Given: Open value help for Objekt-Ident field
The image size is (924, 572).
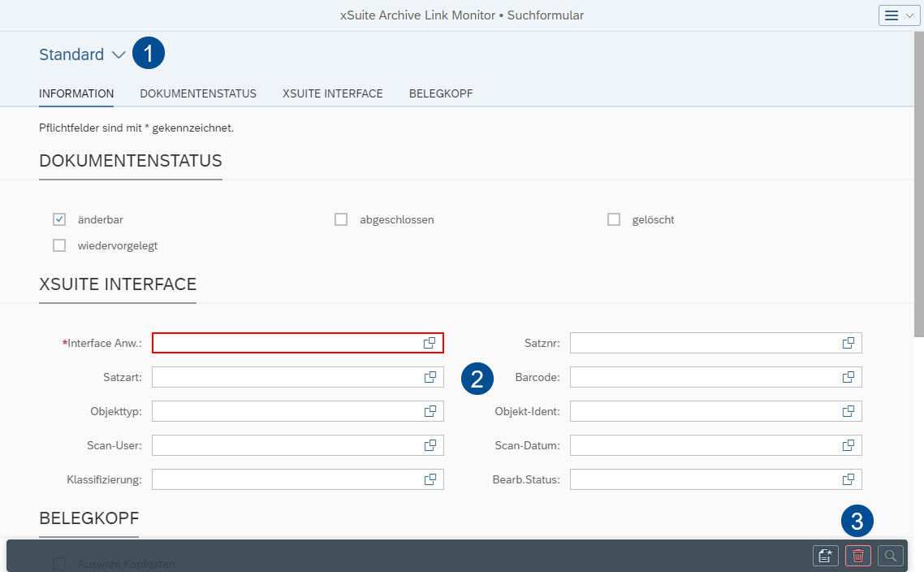Looking at the screenshot, I should point(848,411).
